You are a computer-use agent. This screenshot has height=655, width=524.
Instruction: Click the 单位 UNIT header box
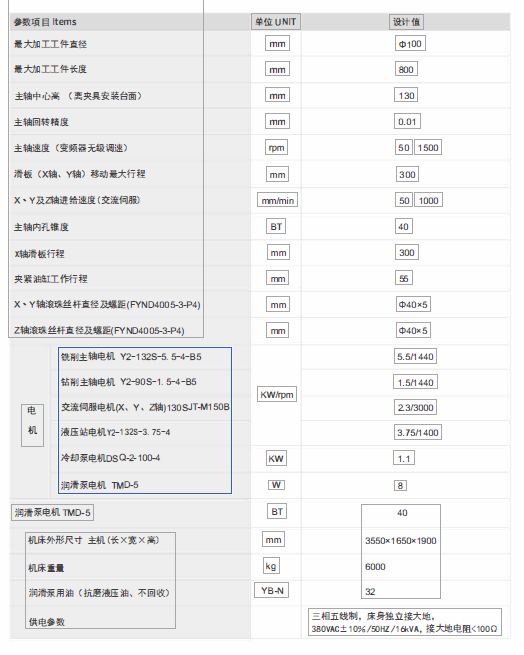(276, 22)
